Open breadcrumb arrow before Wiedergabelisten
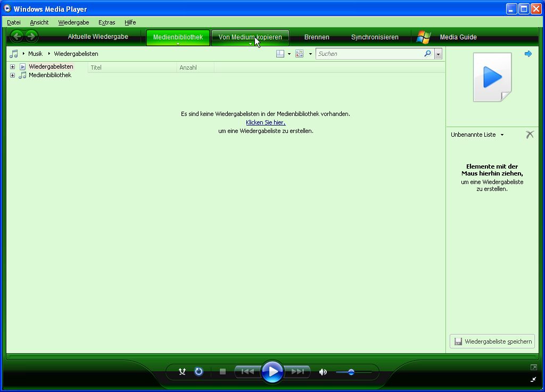 pyautogui.click(x=49, y=54)
